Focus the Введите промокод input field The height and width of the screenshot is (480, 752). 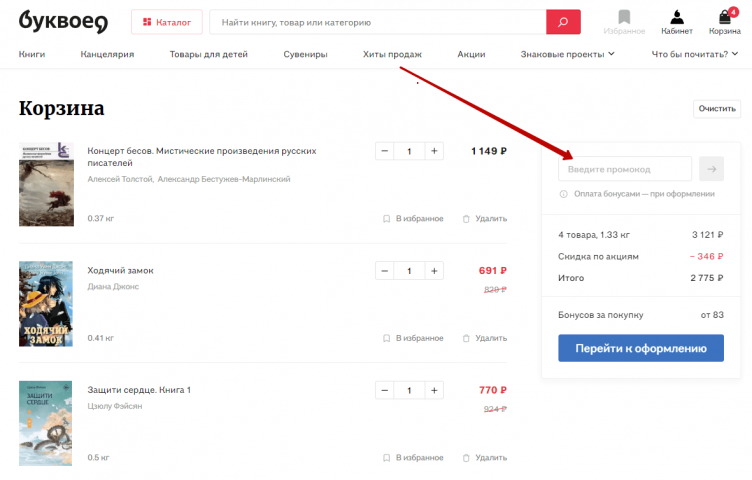tap(624, 169)
